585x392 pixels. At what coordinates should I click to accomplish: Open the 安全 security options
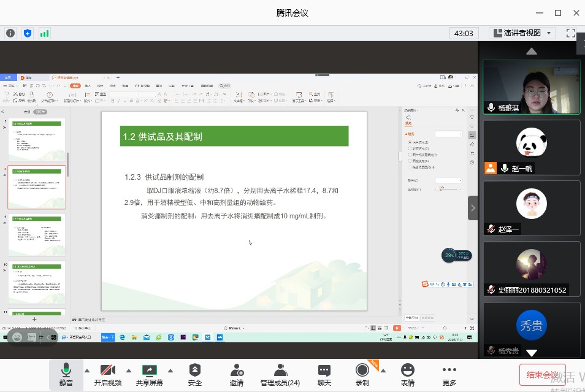[x=194, y=375]
